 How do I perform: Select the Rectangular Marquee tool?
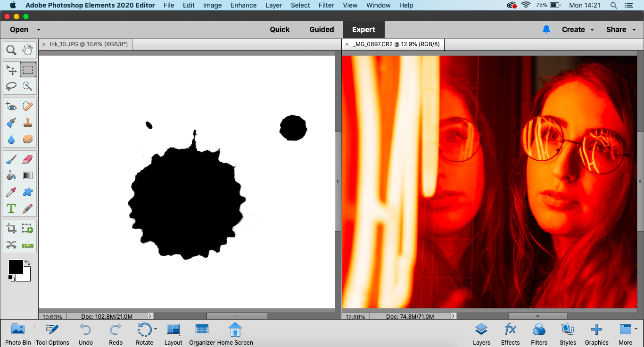point(28,70)
